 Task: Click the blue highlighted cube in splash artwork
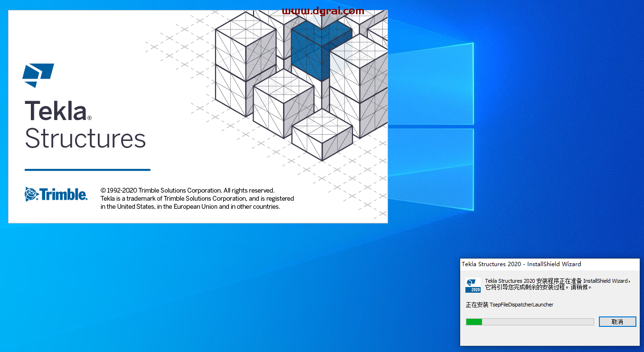[322, 51]
